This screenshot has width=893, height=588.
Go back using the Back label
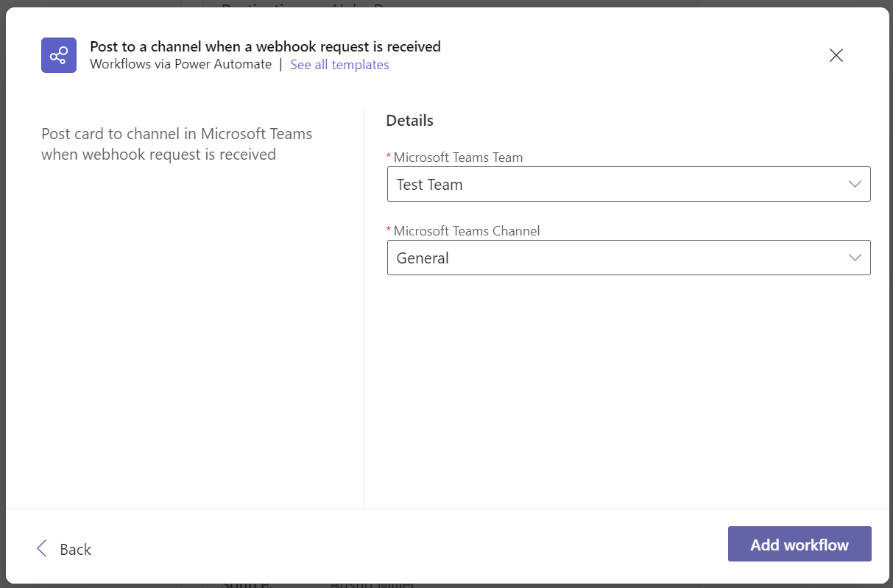(x=75, y=549)
